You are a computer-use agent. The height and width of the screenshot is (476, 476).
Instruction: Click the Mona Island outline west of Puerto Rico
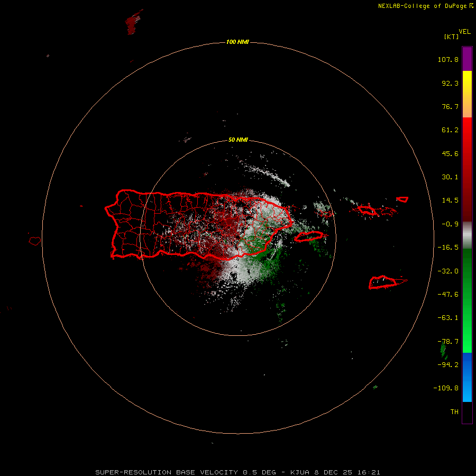point(35,241)
